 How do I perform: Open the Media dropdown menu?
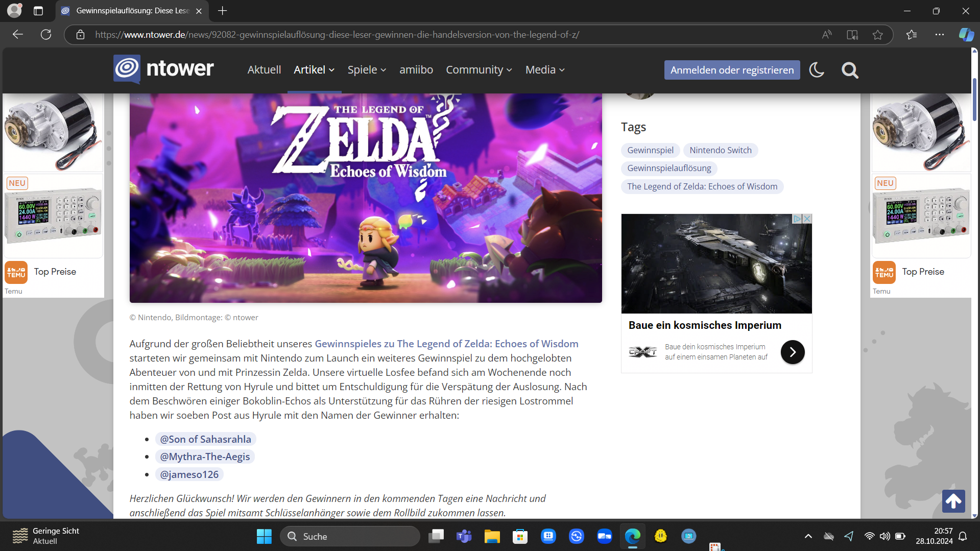pos(544,70)
